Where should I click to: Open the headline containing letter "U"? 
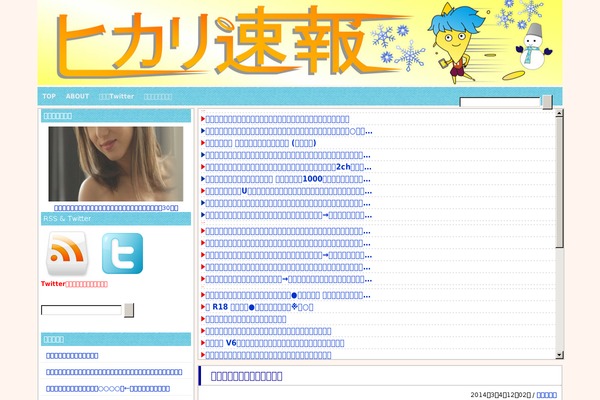289,191
